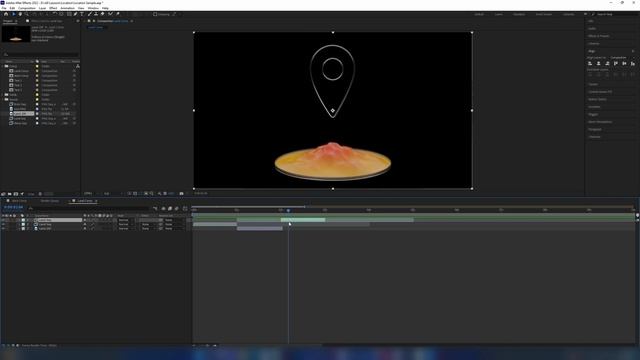Select the Roto Brush tool
This screenshot has width=640, height=360.
coord(110,14)
